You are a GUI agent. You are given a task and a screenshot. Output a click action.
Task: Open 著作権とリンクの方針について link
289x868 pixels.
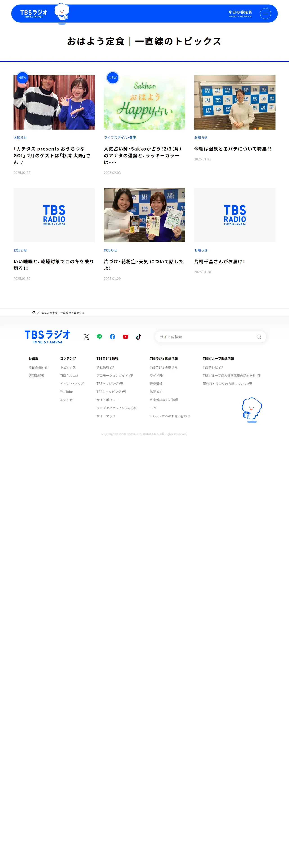coord(225,384)
